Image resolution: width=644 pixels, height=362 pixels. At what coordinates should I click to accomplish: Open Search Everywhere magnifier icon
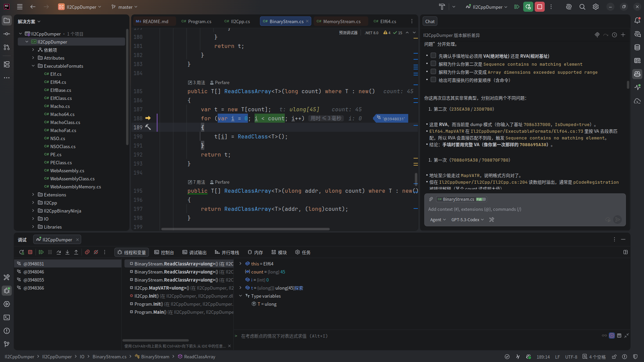(582, 7)
